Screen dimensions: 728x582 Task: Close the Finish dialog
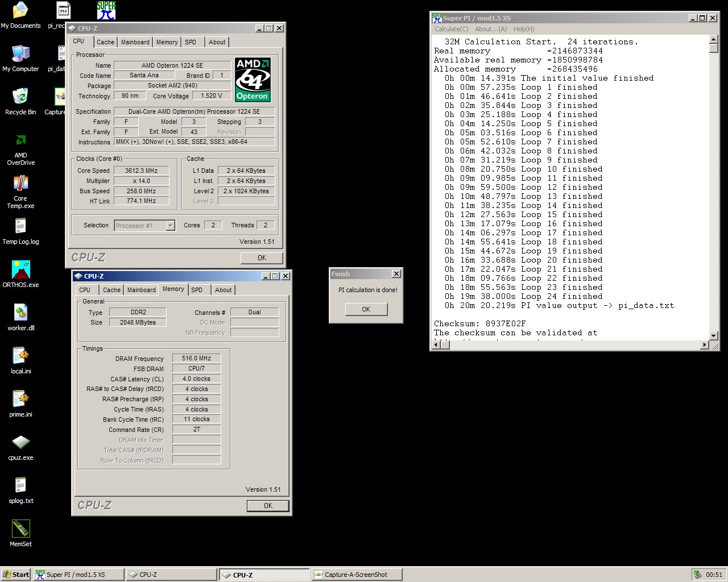pyautogui.click(x=396, y=274)
